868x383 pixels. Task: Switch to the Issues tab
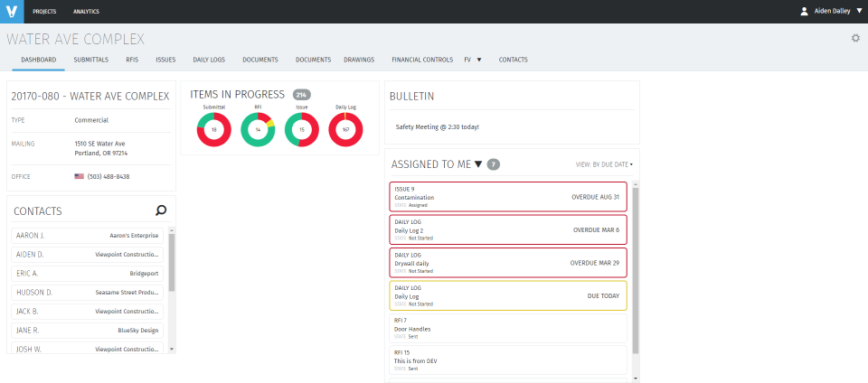(x=165, y=60)
